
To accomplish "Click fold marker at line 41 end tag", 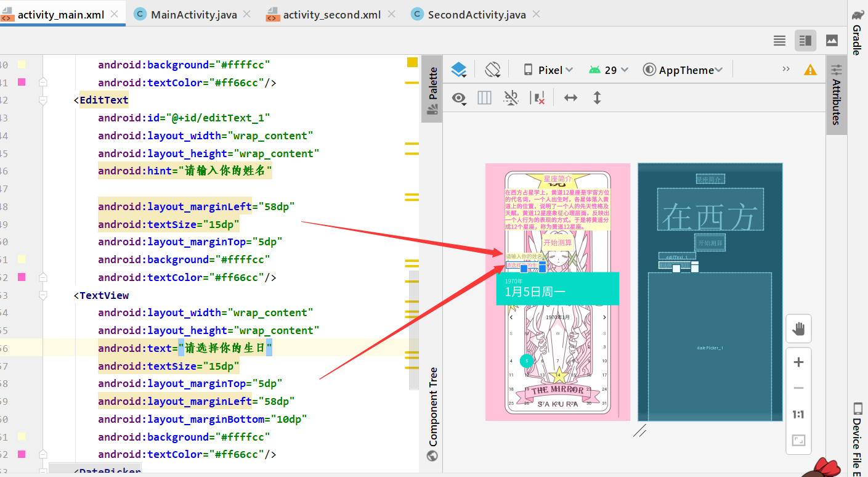I will click(x=43, y=82).
